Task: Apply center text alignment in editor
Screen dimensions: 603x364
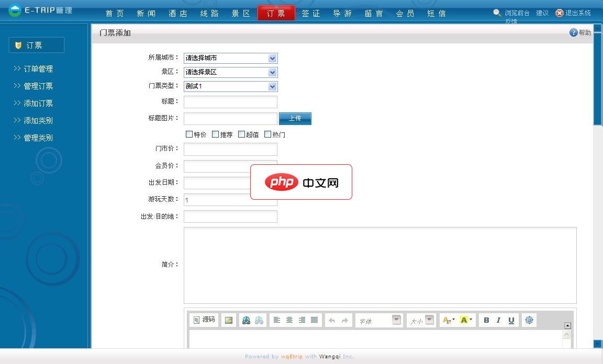Action: [x=289, y=320]
